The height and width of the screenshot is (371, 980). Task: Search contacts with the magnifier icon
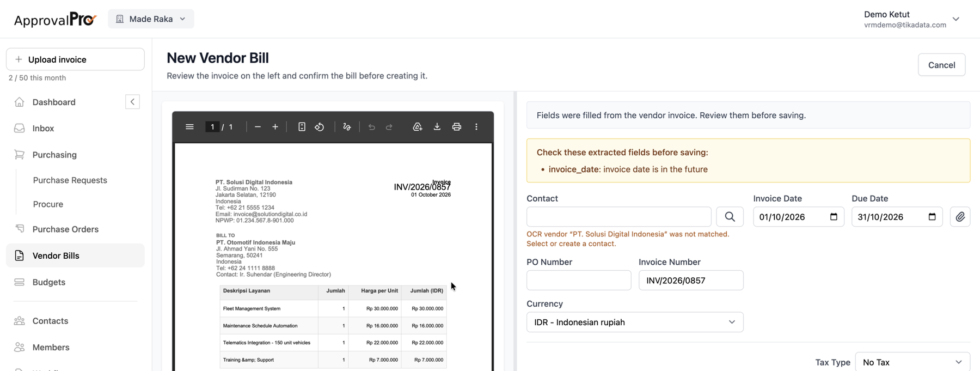pyautogui.click(x=730, y=217)
